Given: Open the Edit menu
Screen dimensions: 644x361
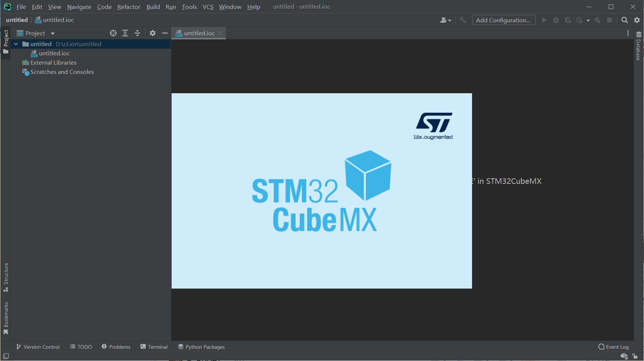Looking at the screenshot, I should pyautogui.click(x=37, y=7).
